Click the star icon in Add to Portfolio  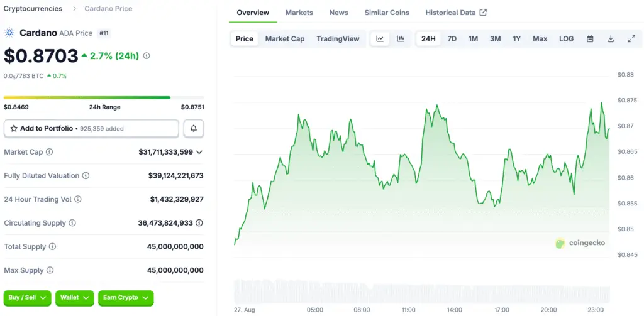tap(14, 128)
